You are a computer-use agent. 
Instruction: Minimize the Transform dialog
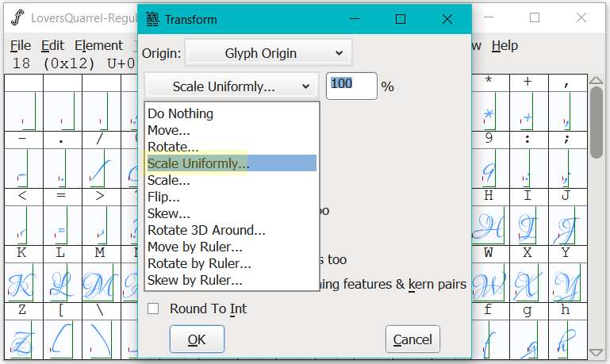click(x=355, y=19)
